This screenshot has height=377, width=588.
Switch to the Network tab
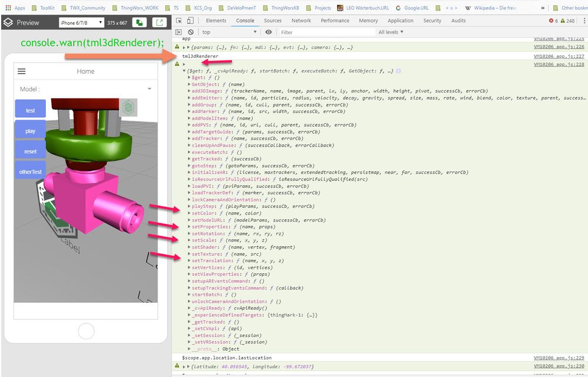[x=301, y=21]
